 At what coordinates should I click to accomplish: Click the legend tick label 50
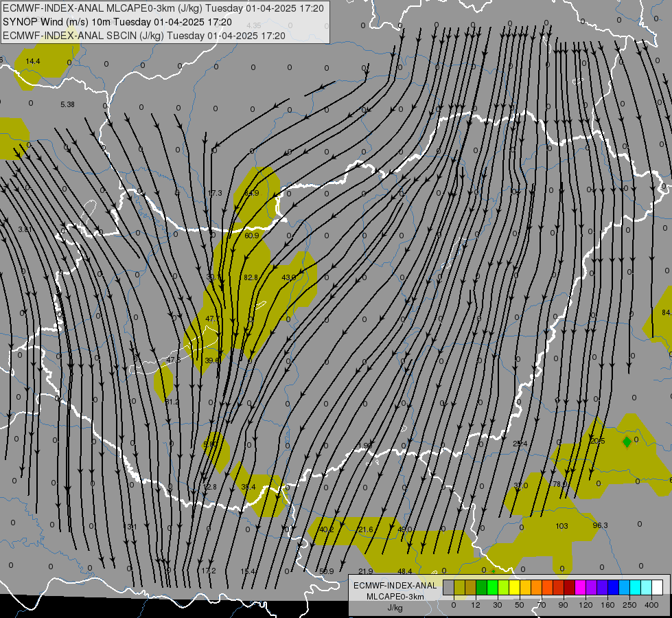[x=519, y=605]
